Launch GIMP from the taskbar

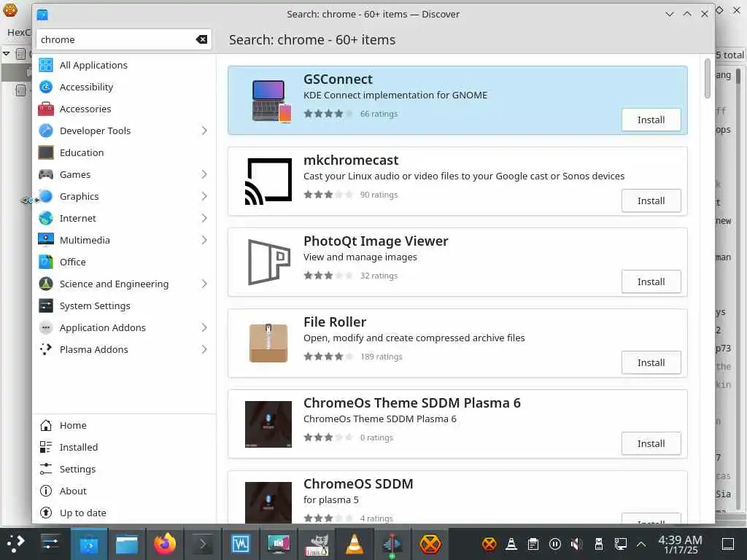point(317,544)
